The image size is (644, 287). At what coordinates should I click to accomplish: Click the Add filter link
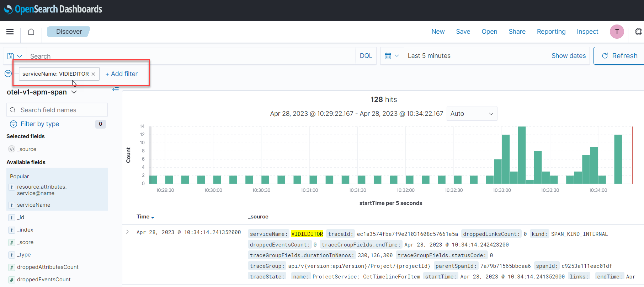point(122,74)
